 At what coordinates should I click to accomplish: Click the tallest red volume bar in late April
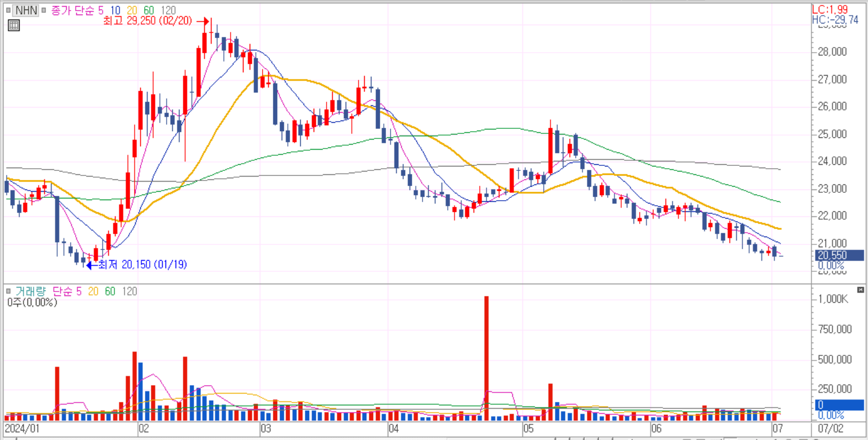[x=486, y=358]
